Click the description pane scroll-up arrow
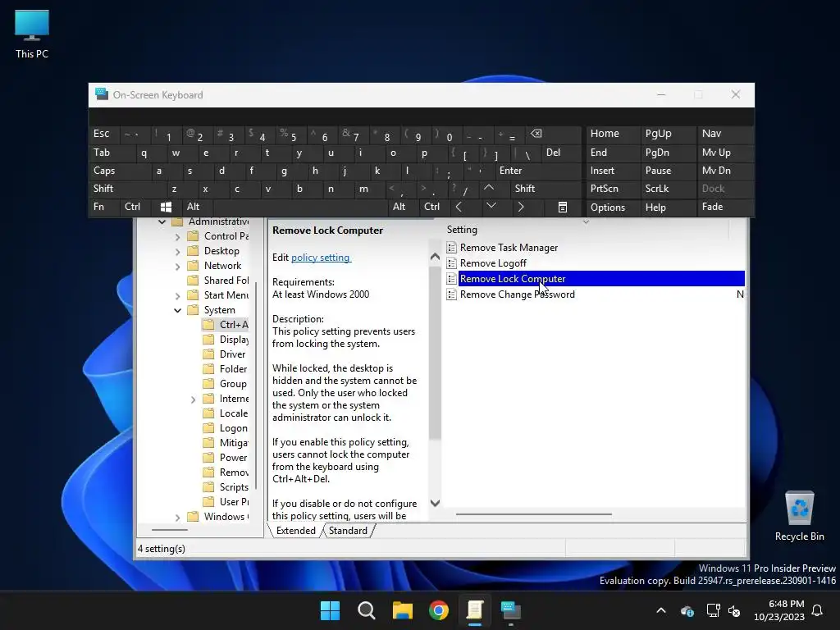This screenshot has width=840, height=630. (435, 257)
